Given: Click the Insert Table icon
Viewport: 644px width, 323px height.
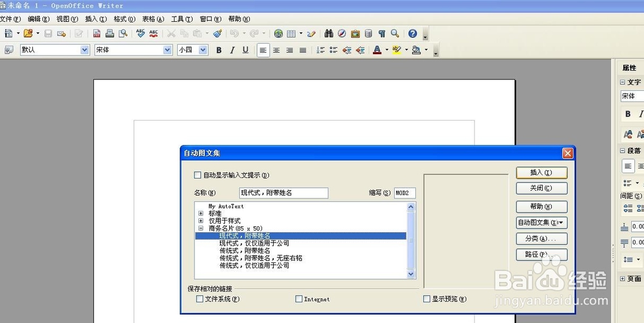Looking at the screenshot, I should coord(291,34).
